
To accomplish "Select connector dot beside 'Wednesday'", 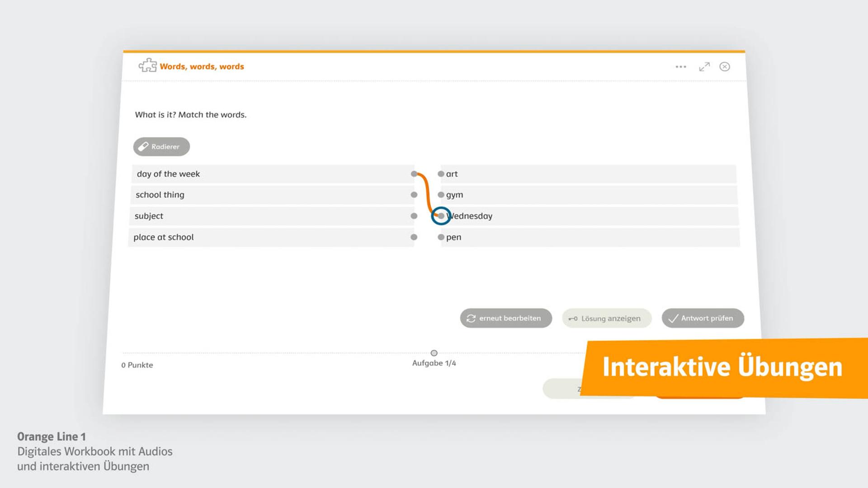I will tap(441, 216).
